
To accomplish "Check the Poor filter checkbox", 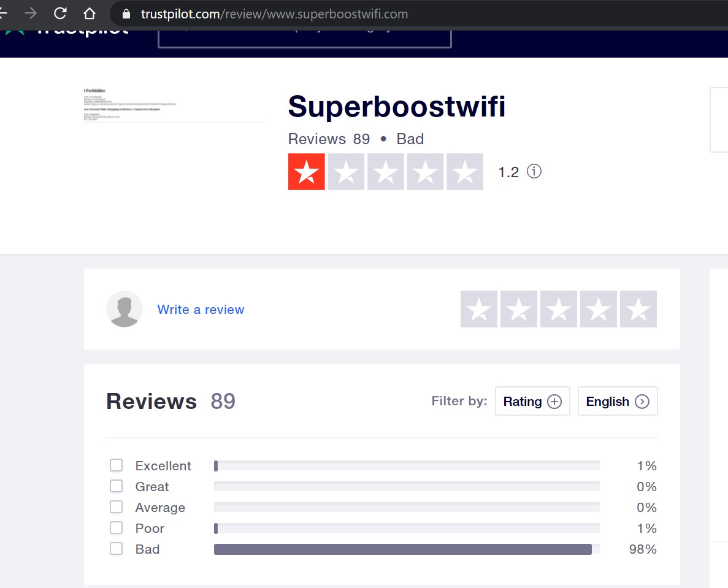I will tap(116, 528).
